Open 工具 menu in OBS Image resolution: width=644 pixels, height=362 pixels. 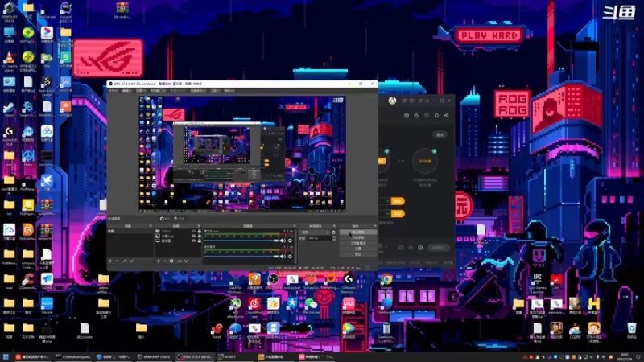click(x=215, y=91)
